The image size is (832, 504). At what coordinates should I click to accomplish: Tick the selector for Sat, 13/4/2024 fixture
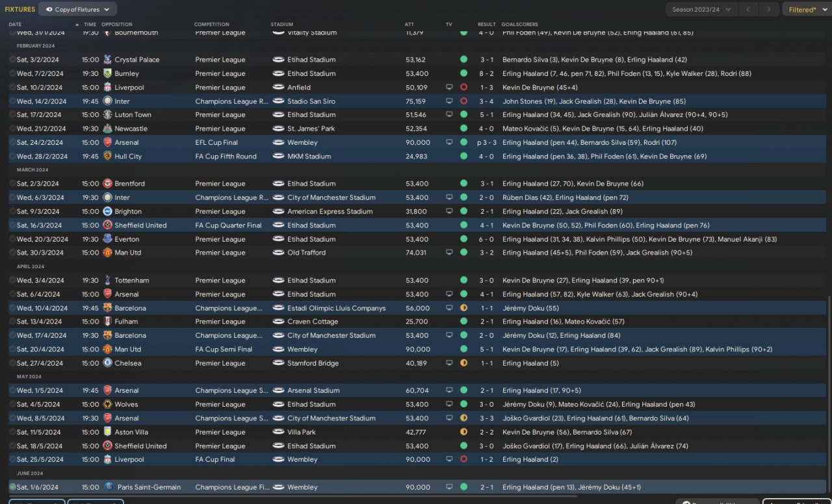pos(12,321)
